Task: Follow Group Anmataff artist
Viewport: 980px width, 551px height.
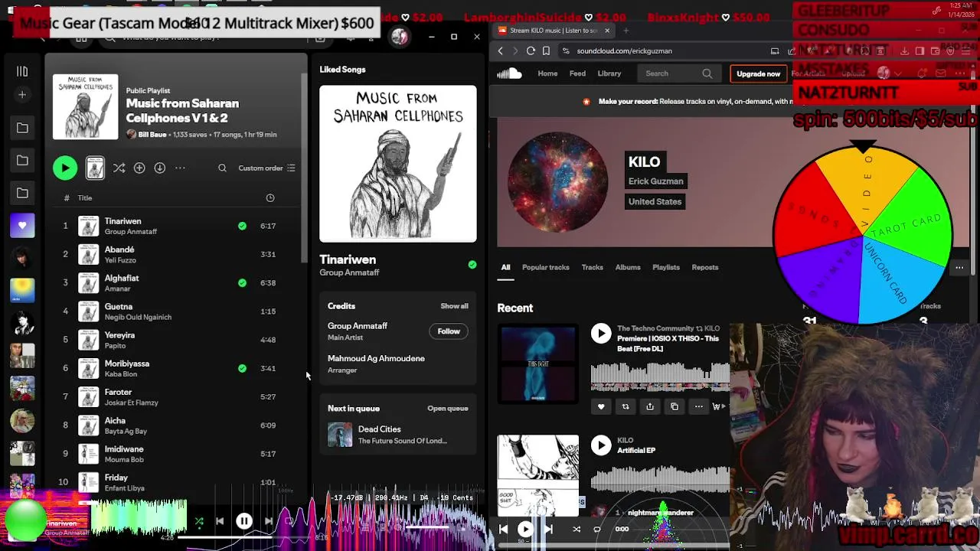Action: click(x=449, y=331)
